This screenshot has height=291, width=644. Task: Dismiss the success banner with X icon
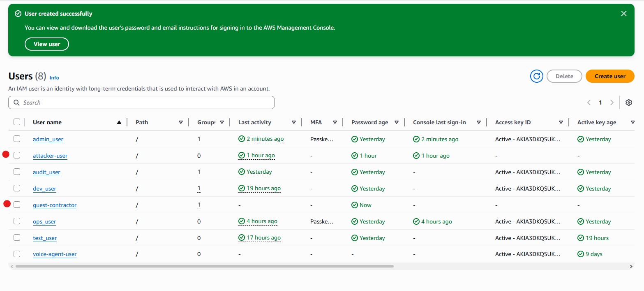point(623,14)
